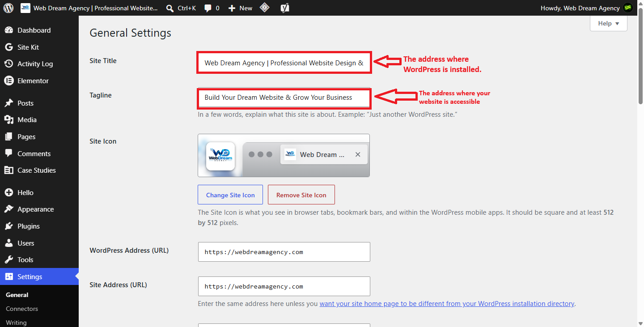This screenshot has width=644, height=327.
Task: Click the site icon app preview thumbnail
Action: click(x=220, y=156)
